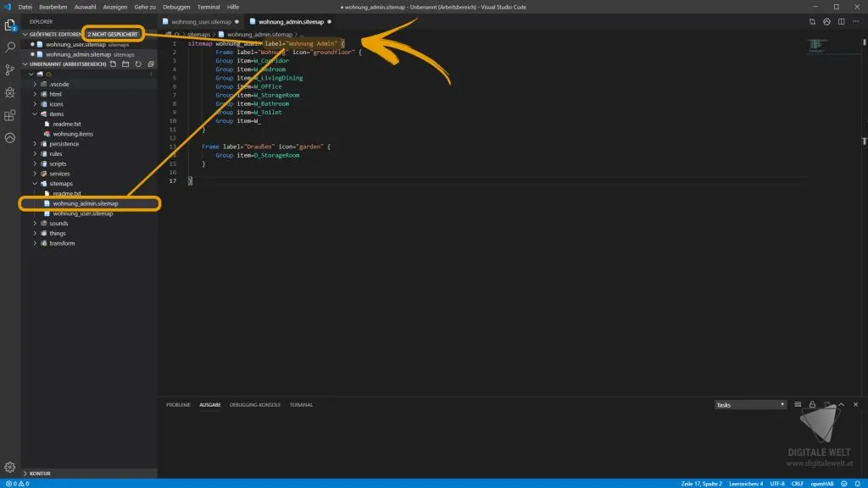Expand the transform folder
Viewport: 868px width, 488px height.
coord(35,243)
